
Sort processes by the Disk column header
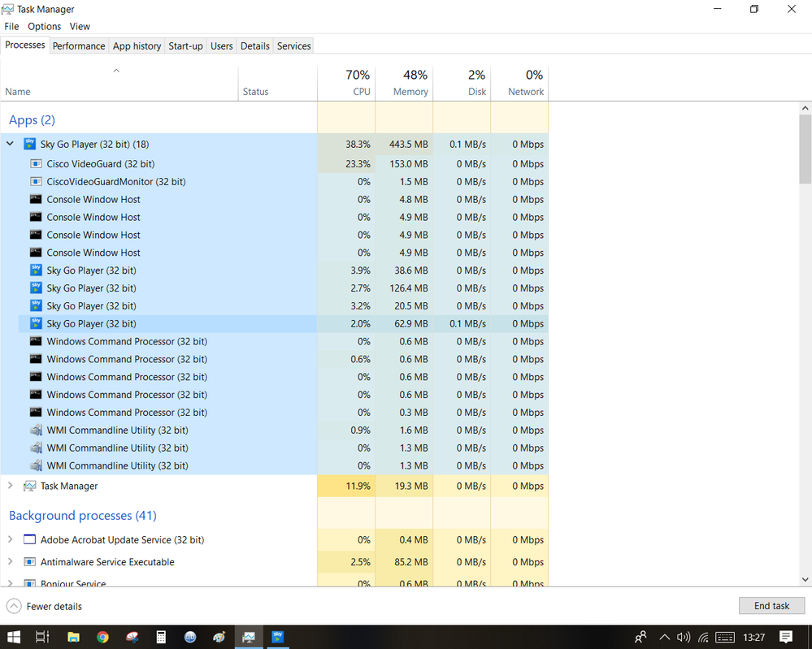pos(462,83)
